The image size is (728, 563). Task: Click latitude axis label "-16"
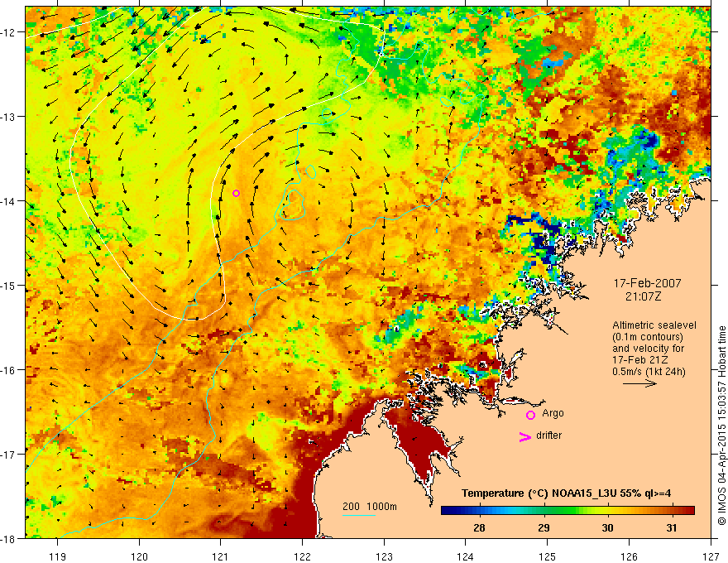[x=9, y=370]
